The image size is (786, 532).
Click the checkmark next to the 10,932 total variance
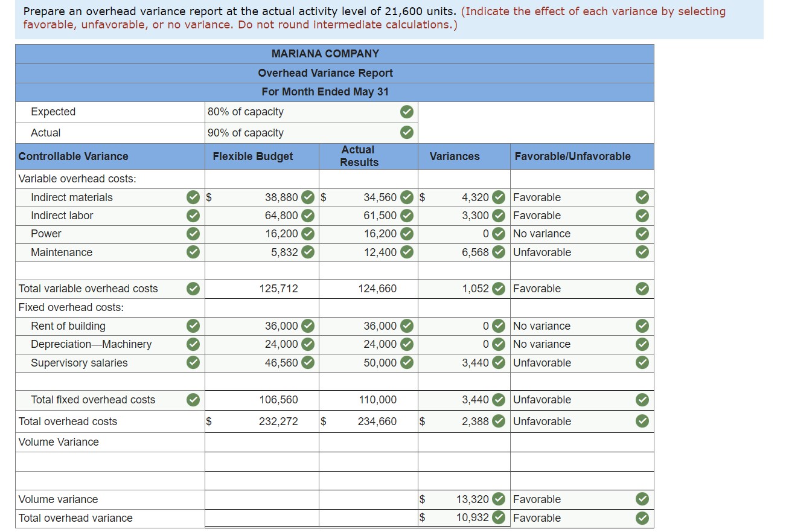point(499,518)
